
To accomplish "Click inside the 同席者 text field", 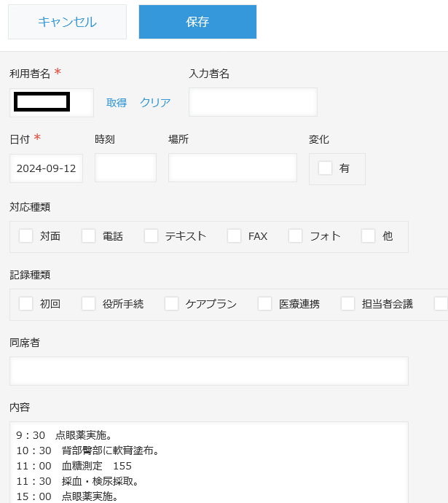I will coord(208,371).
